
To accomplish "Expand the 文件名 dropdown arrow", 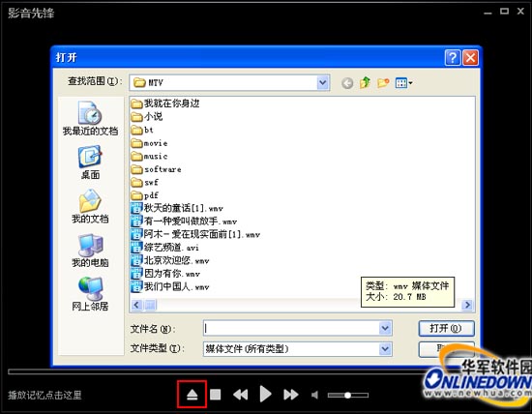I will [385, 328].
